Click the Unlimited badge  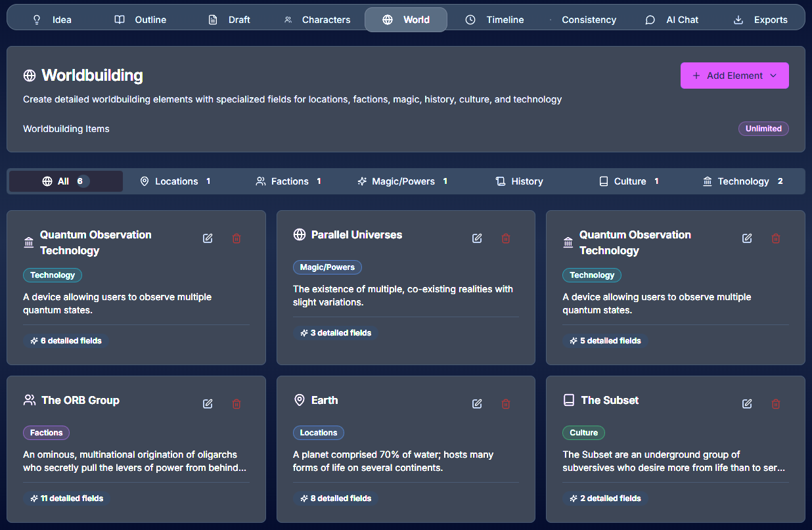click(763, 129)
